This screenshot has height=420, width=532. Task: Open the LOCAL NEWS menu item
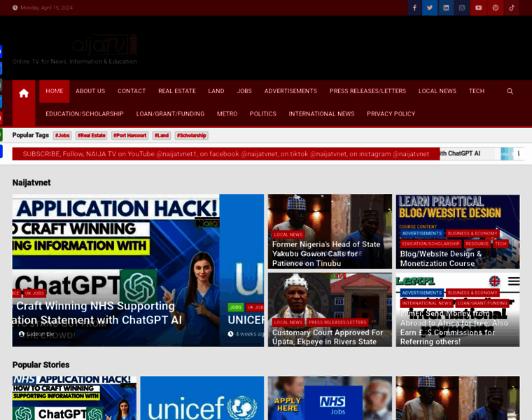pos(437,91)
